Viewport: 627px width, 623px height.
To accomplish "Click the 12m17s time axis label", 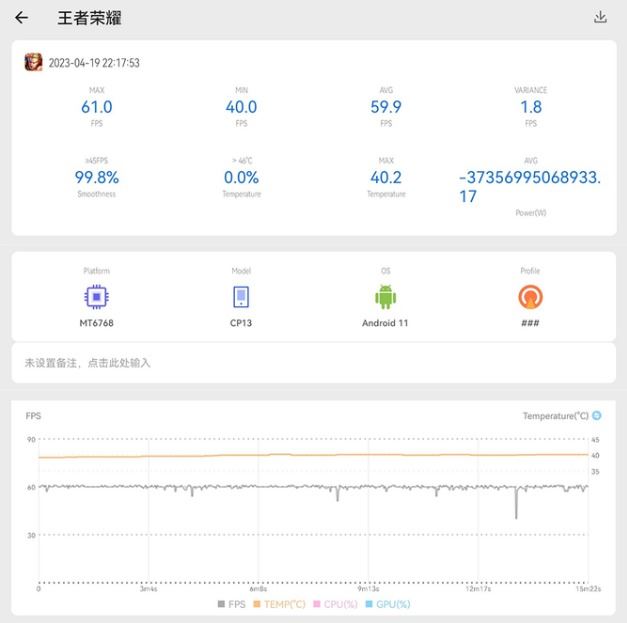I will click(478, 589).
